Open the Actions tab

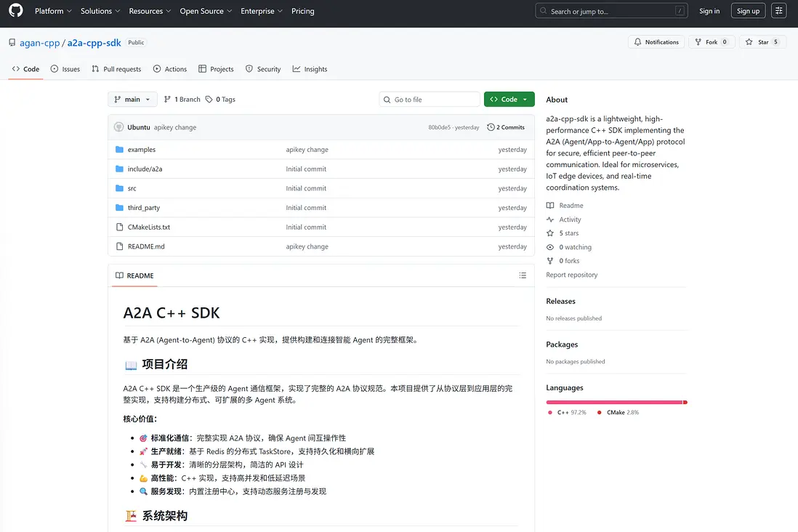point(170,69)
